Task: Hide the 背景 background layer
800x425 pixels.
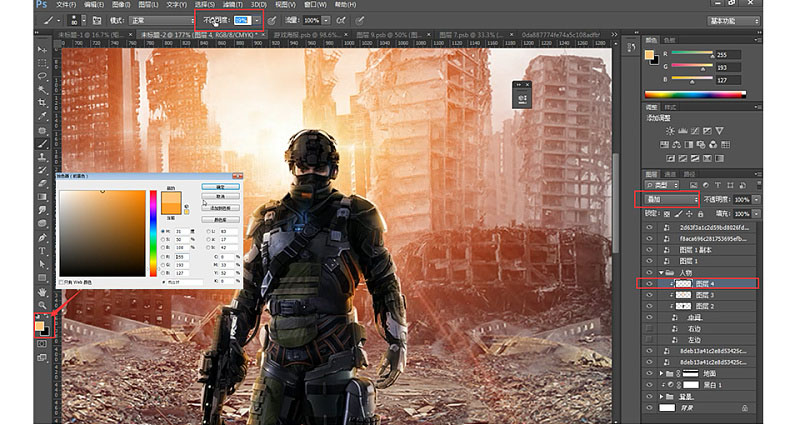Action: tap(649, 408)
